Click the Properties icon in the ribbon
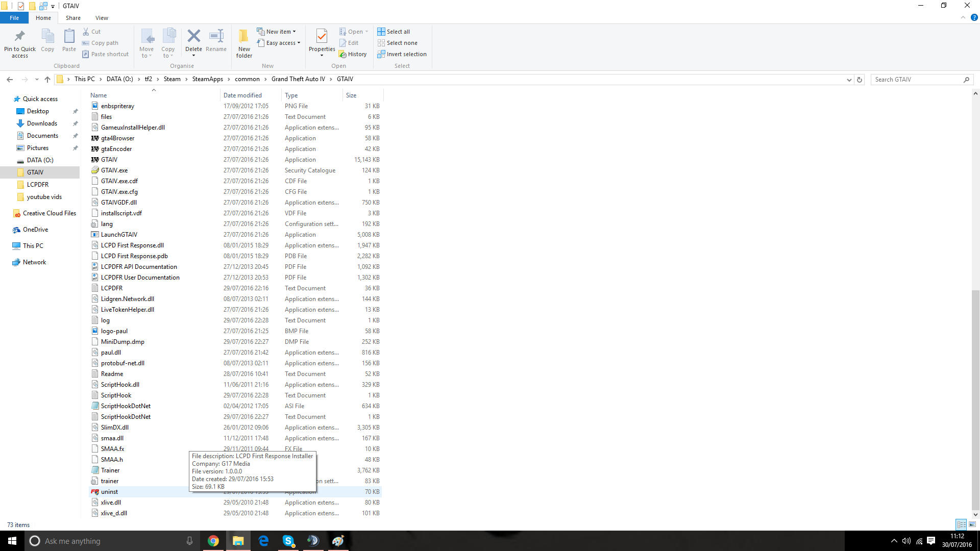This screenshot has width=980, height=551. [x=322, y=36]
